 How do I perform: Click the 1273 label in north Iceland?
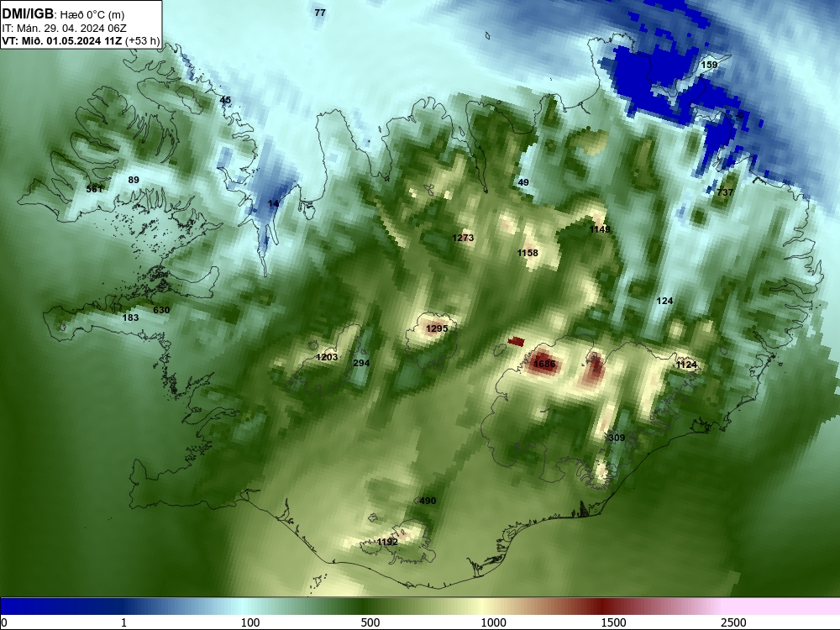(x=463, y=238)
